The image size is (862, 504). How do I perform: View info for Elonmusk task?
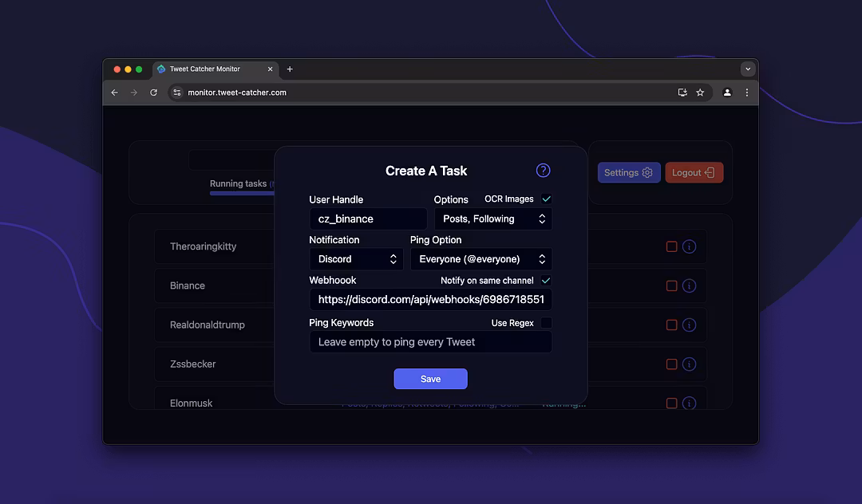pyautogui.click(x=689, y=403)
